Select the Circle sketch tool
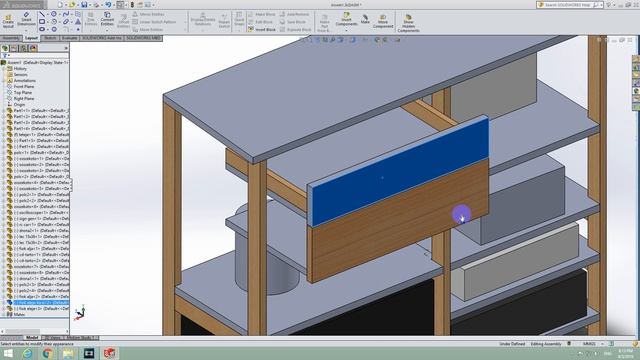 tap(54, 14)
